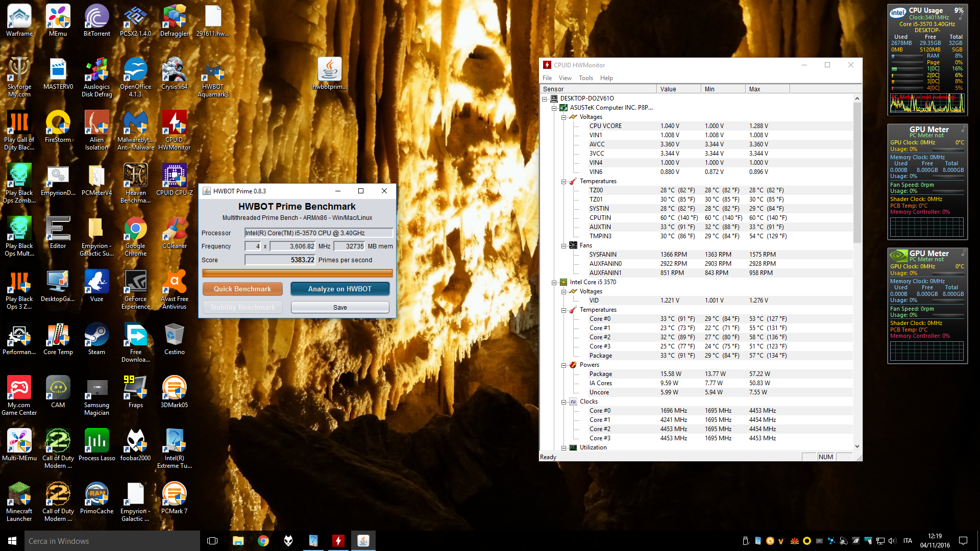Collapse the Powers section in HWMonitor

[564, 365]
